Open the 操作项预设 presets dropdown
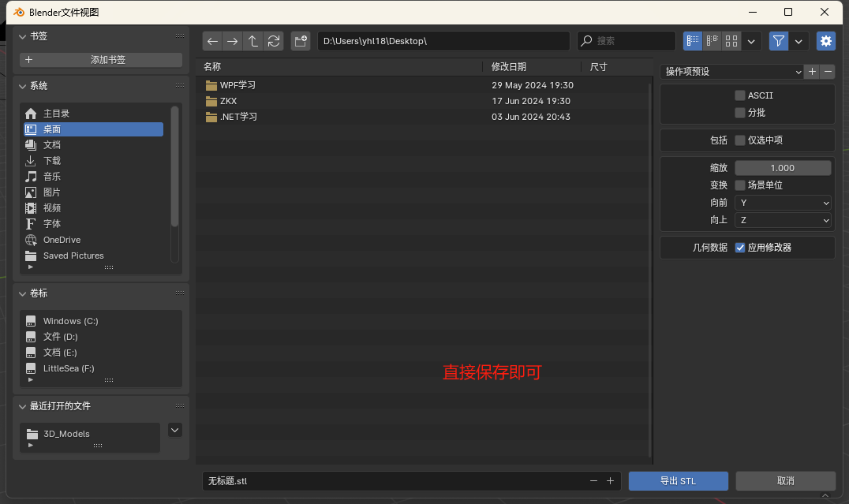The height and width of the screenshot is (504, 849). [x=730, y=71]
